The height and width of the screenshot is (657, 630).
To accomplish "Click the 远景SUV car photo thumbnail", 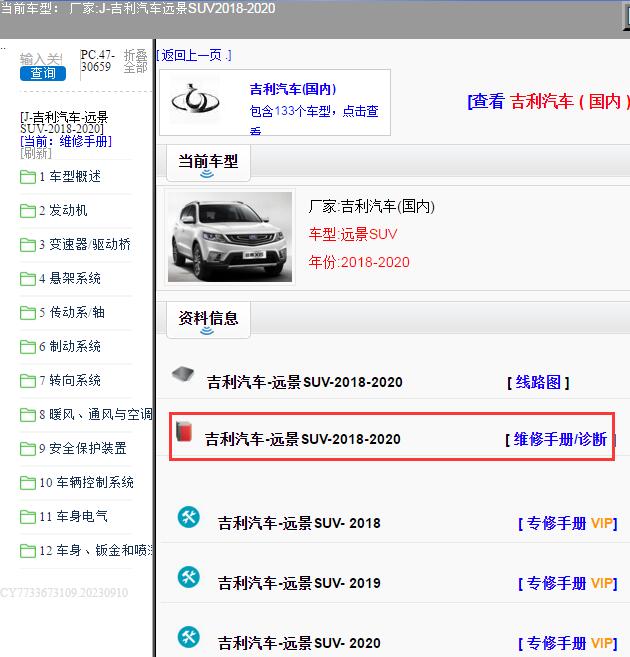I will pyautogui.click(x=230, y=237).
